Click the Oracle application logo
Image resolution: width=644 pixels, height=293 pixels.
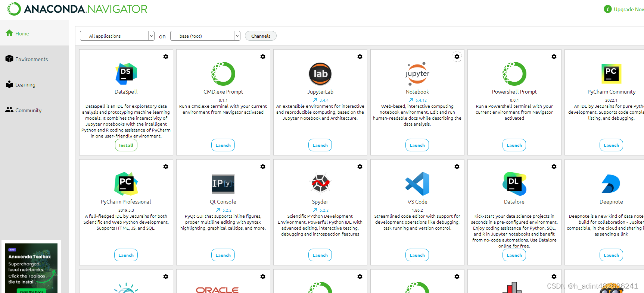pos(217,290)
